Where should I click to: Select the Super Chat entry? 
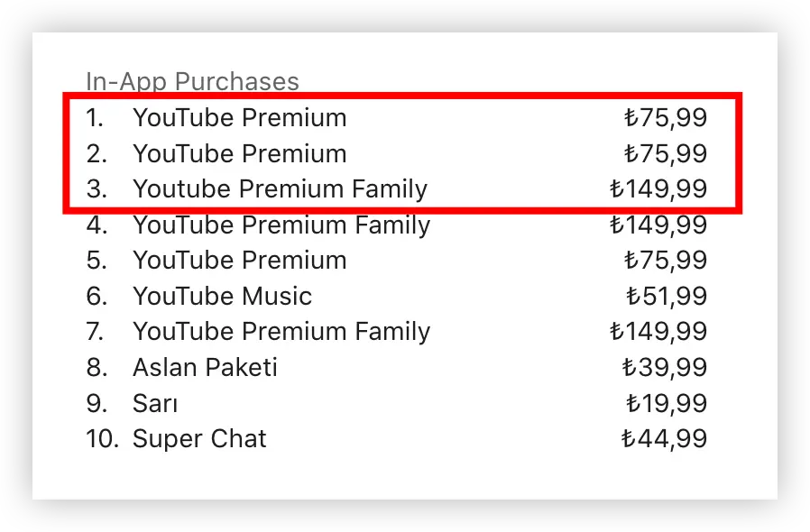pos(199,439)
